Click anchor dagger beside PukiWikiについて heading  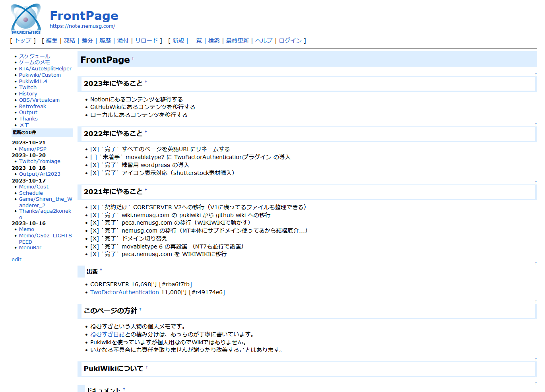pos(147,367)
